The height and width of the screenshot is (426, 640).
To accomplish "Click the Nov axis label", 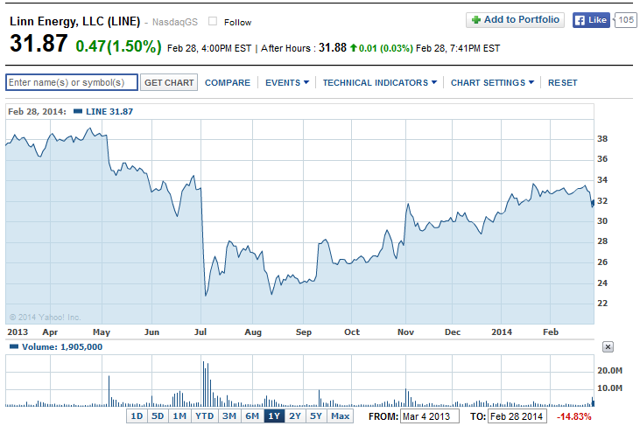I will (406, 332).
